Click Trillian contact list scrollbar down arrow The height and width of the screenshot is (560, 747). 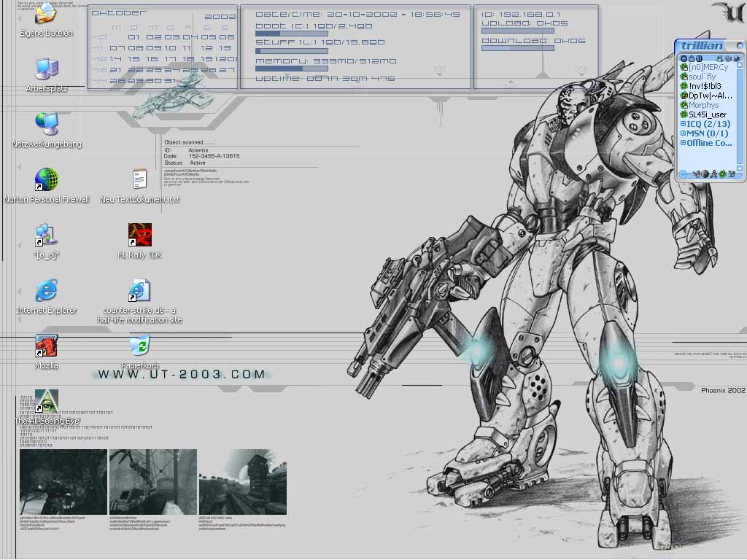(x=740, y=168)
